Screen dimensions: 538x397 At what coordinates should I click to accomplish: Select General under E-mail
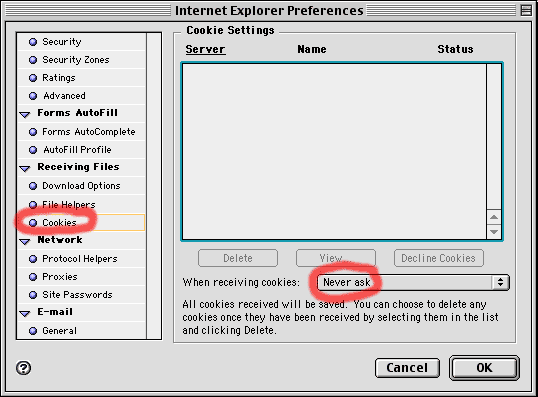[x=82, y=330]
